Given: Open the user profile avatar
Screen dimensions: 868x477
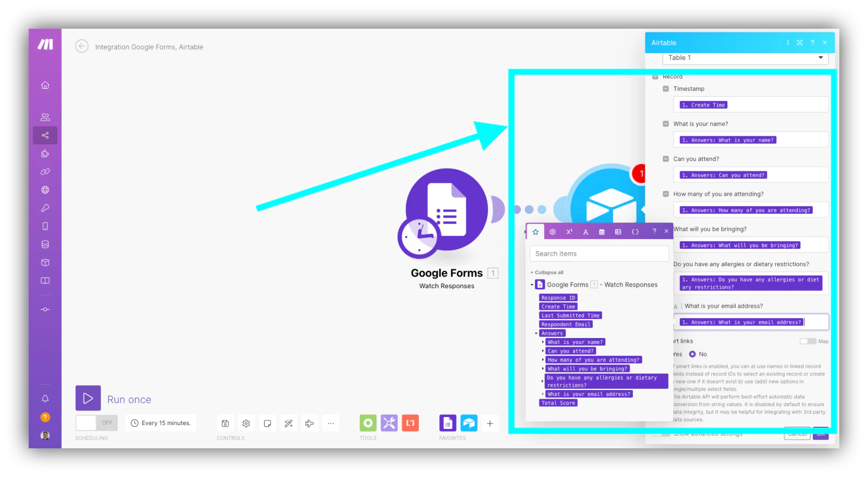Looking at the screenshot, I should 45,435.
